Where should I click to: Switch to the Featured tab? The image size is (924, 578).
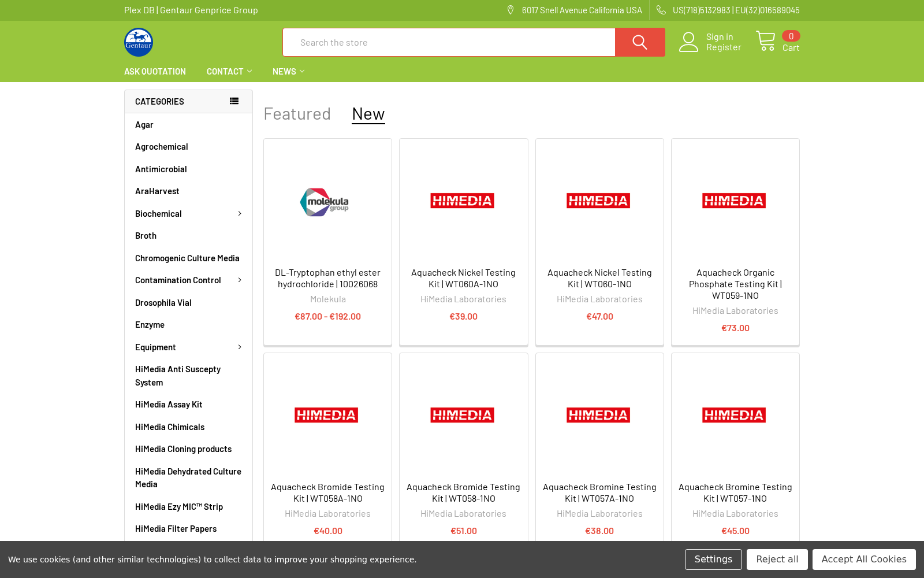pos(297,114)
